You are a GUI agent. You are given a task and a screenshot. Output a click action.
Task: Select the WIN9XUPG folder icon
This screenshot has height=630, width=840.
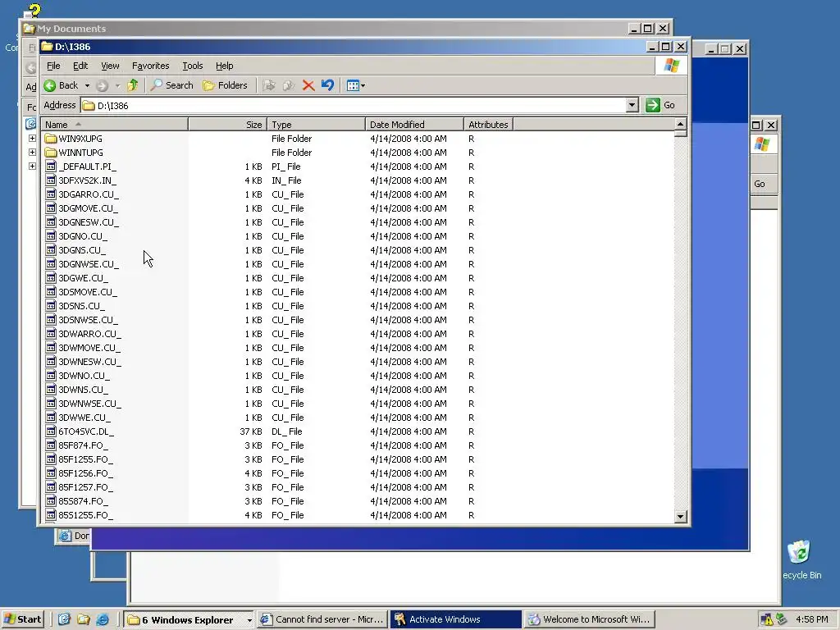[x=51, y=138]
